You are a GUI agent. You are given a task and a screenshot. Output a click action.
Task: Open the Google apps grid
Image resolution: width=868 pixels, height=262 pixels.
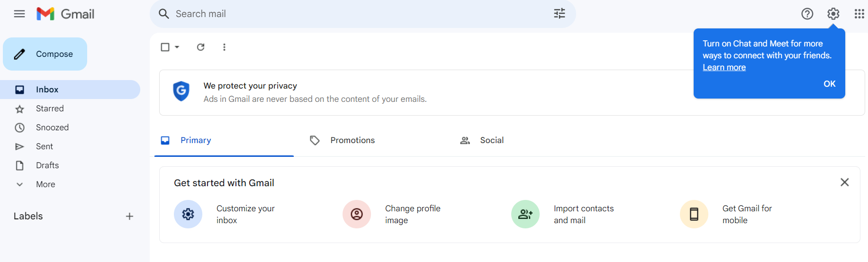[859, 14]
